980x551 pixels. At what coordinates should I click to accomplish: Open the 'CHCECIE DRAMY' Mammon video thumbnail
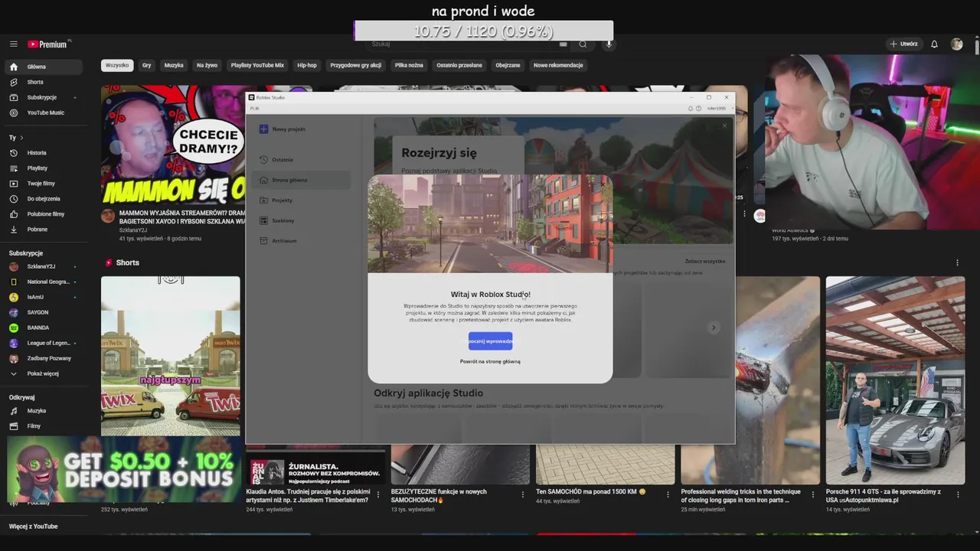(173, 144)
